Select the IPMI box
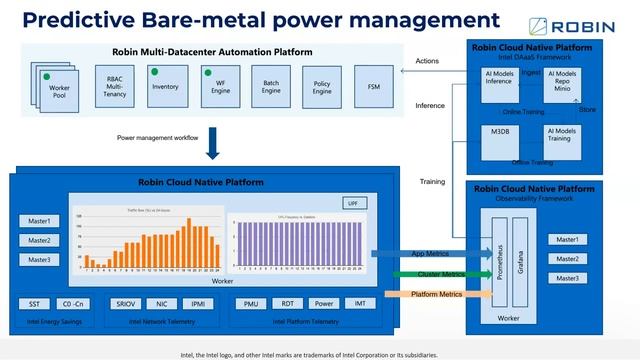The image size is (640, 360). tap(198, 304)
